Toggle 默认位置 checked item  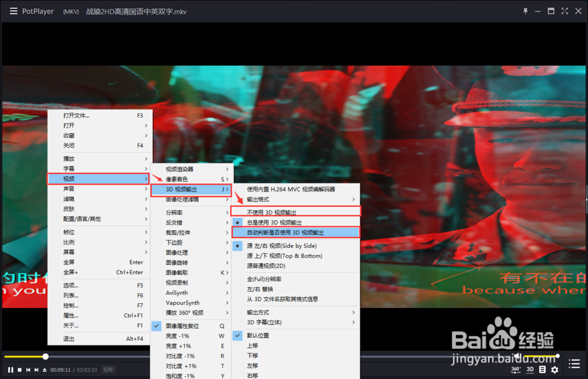tap(296, 336)
